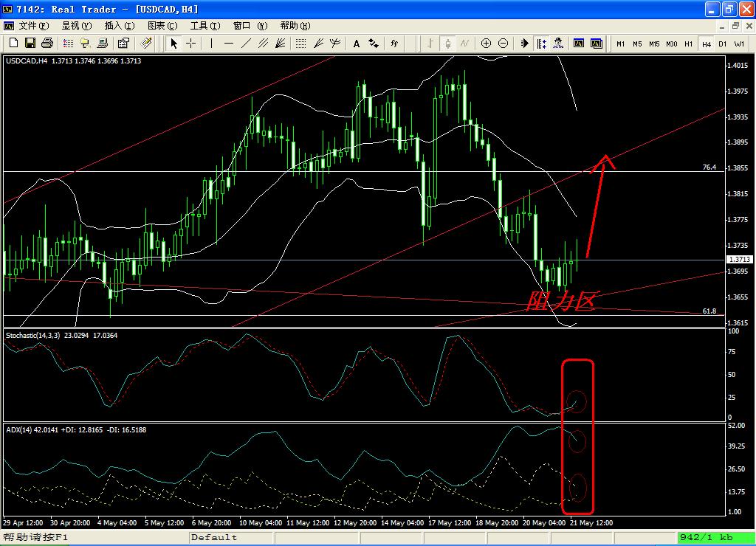Open the 图表(C) menu

(162, 26)
